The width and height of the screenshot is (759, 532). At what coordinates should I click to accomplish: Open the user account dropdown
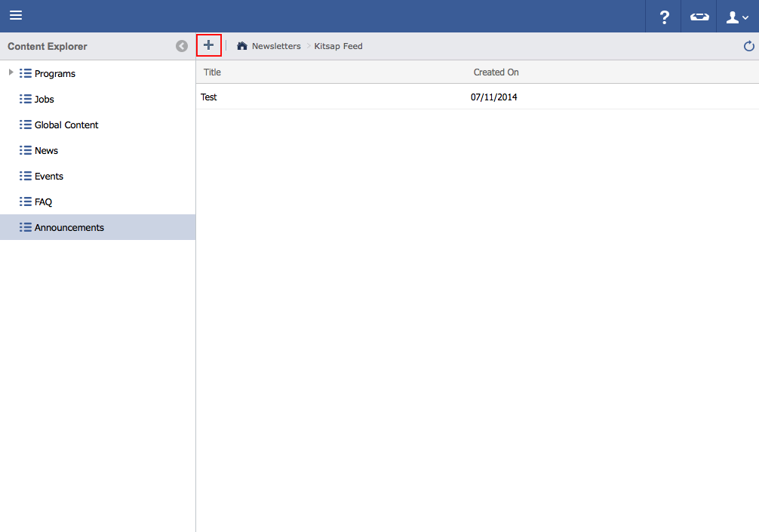tap(736, 17)
